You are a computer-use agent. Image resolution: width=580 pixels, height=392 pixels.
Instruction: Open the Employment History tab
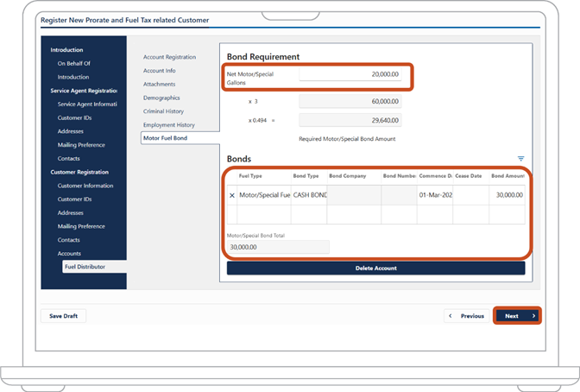[169, 124]
